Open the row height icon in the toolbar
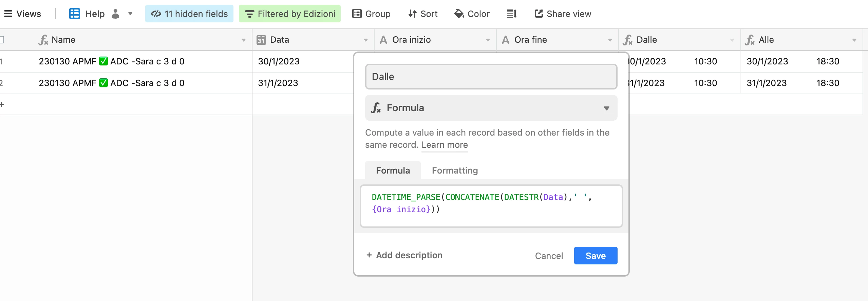This screenshot has width=868, height=301. coord(512,14)
